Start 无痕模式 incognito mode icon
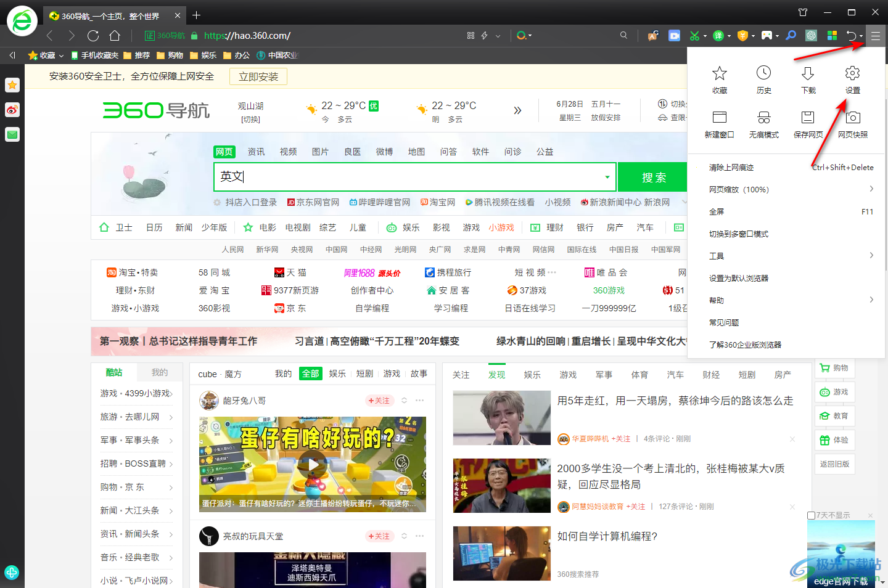 click(763, 117)
